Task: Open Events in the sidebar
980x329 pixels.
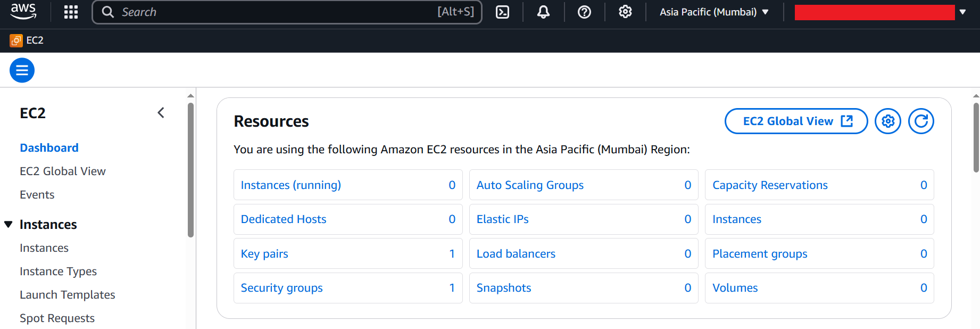Action: [x=37, y=195]
